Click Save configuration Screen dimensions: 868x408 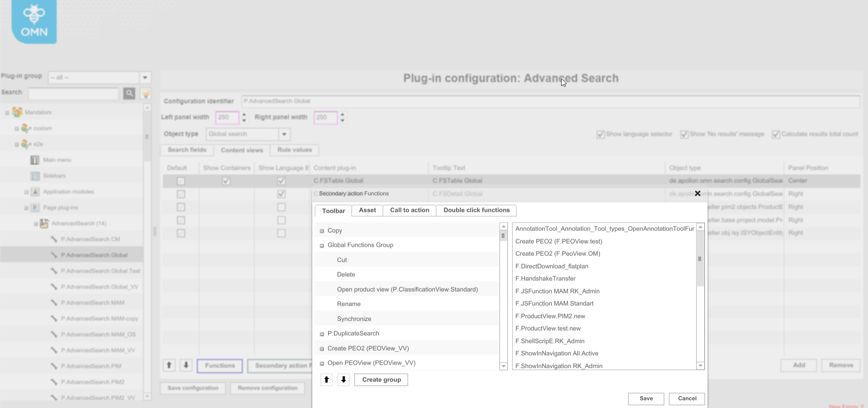click(192, 388)
